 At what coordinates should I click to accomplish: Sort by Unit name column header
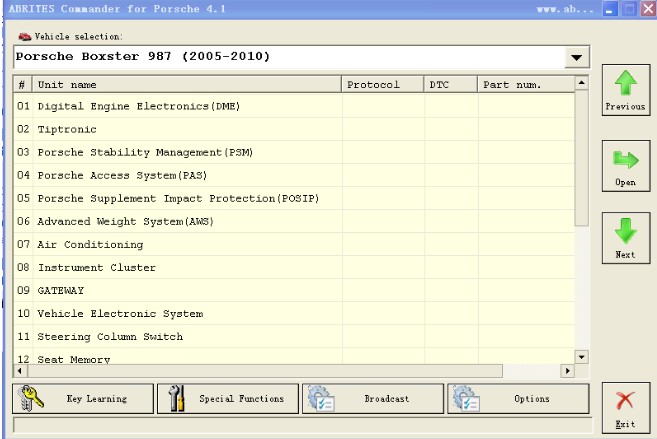tap(187, 85)
